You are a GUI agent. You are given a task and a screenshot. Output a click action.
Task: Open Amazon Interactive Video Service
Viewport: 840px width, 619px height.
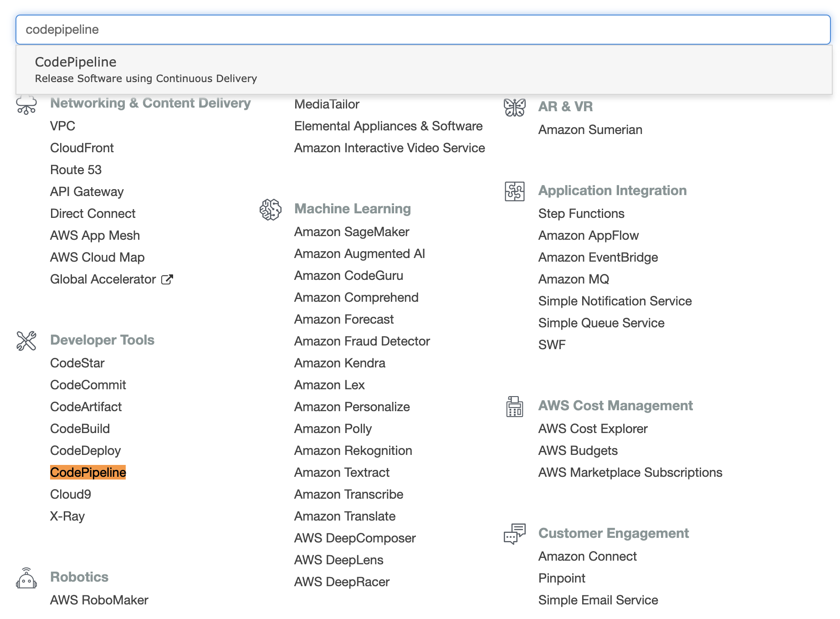(x=389, y=148)
